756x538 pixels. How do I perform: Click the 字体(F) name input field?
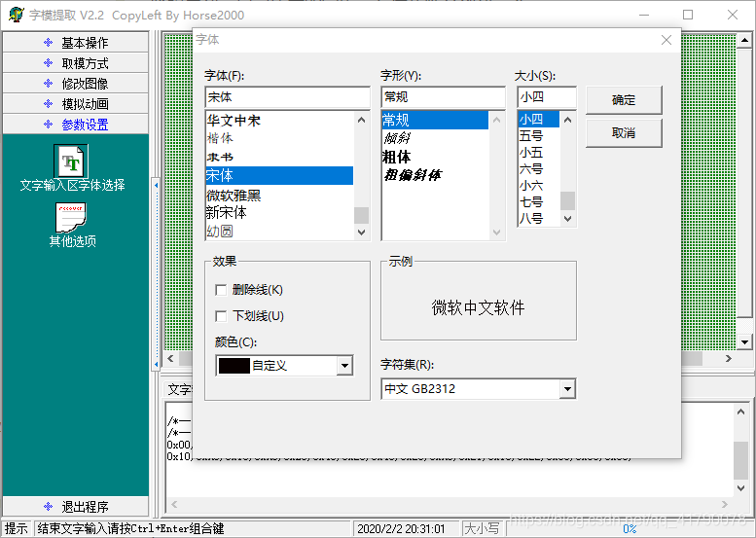click(287, 97)
